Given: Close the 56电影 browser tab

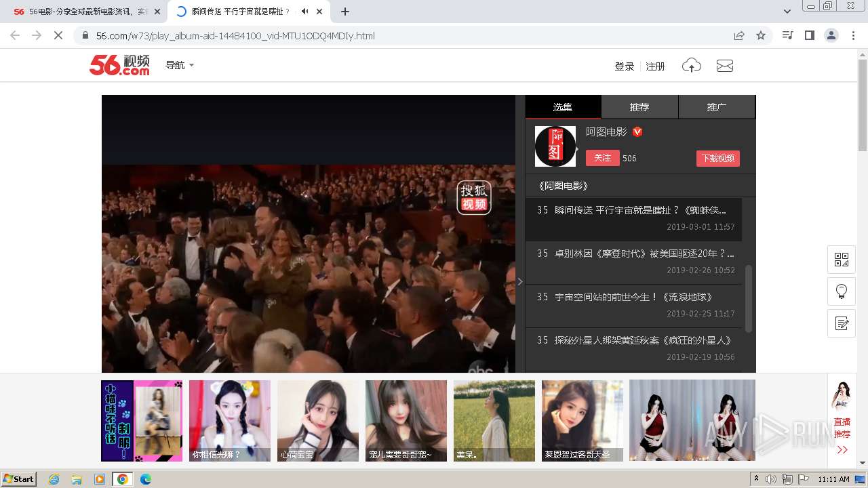Looking at the screenshot, I should (157, 12).
